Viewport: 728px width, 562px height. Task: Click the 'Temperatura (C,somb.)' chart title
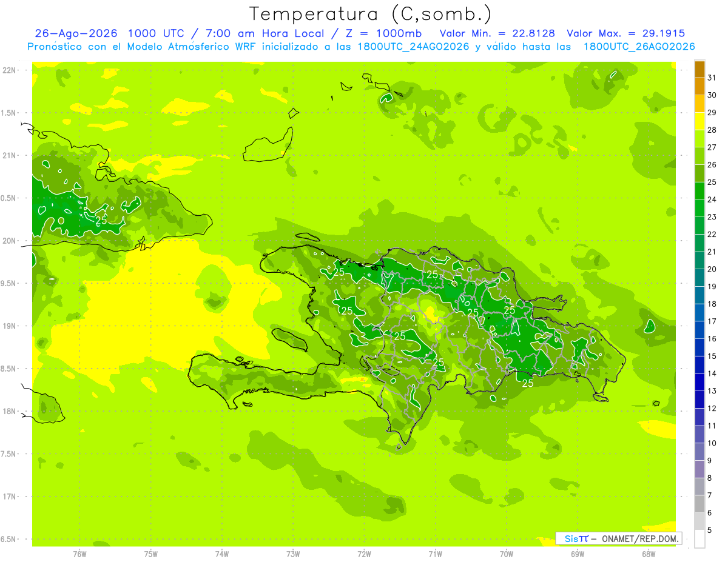coord(370,14)
